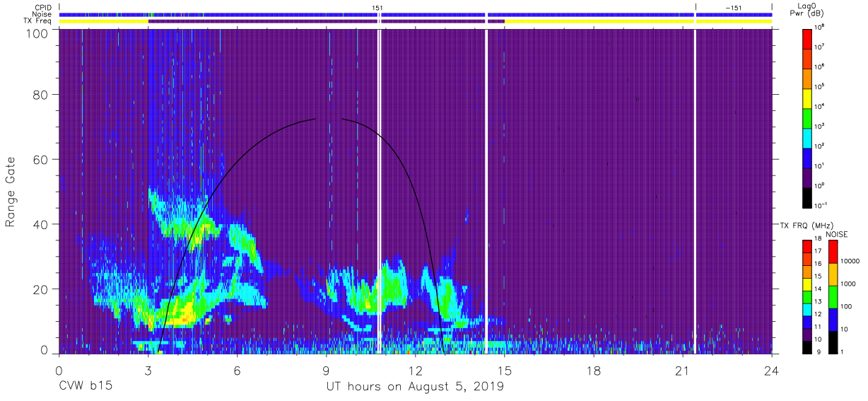The image size is (868, 401).
Task: Click range gate tick label '20'
Action: click(40, 289)
